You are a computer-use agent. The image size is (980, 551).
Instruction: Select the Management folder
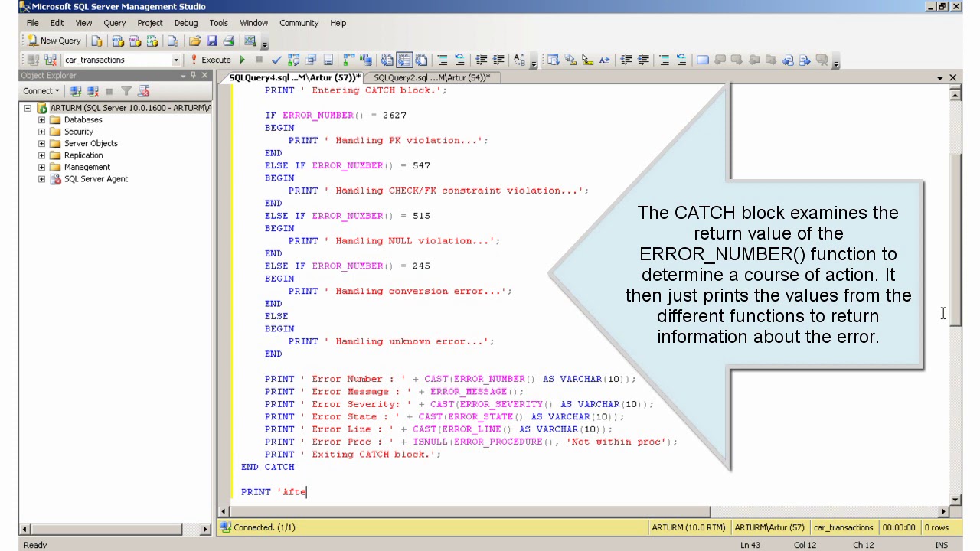[87, 167]
